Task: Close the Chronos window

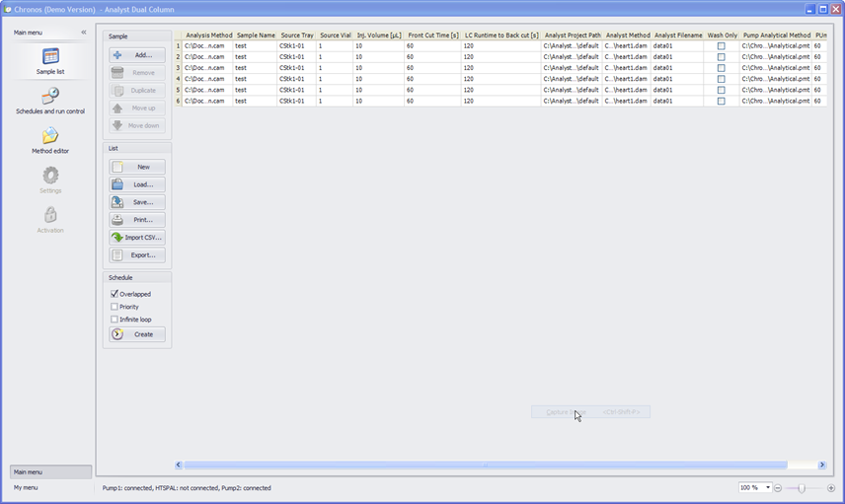Action: click(x=836, y=9)
